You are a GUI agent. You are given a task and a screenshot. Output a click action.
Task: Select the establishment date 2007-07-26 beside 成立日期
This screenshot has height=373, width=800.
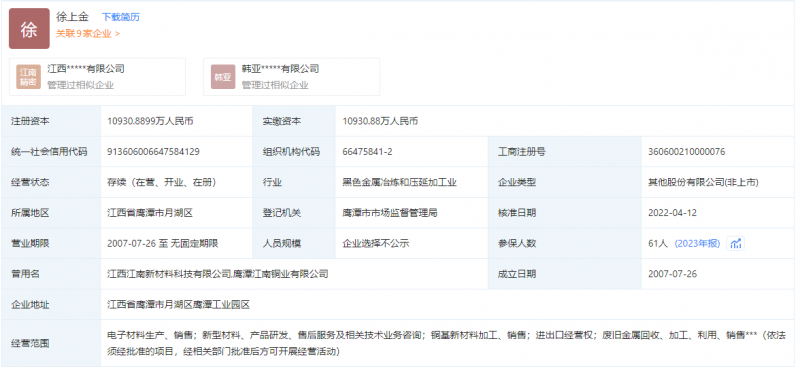[x=672, y=275]
